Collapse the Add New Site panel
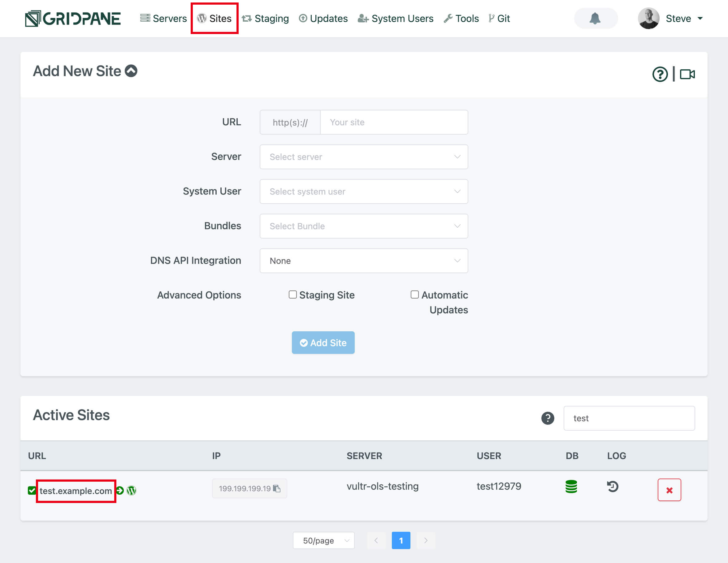728x563 pixels. [131, 71]
